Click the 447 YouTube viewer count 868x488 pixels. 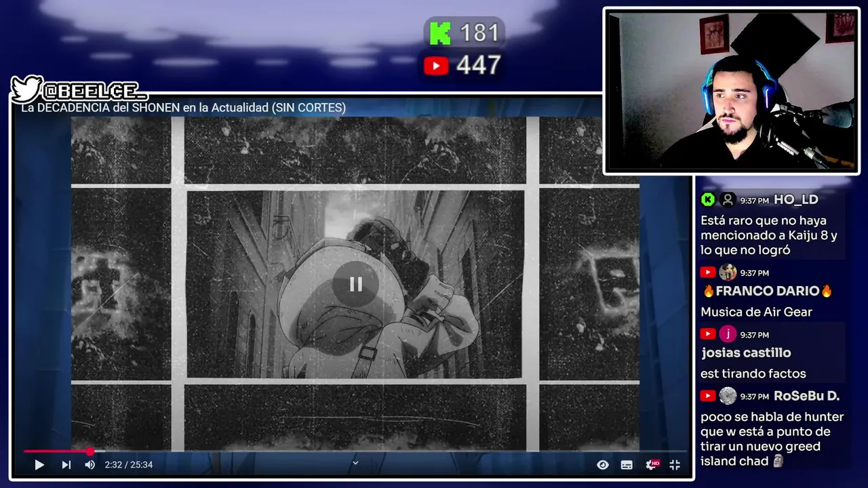click(x=479, y=65)
